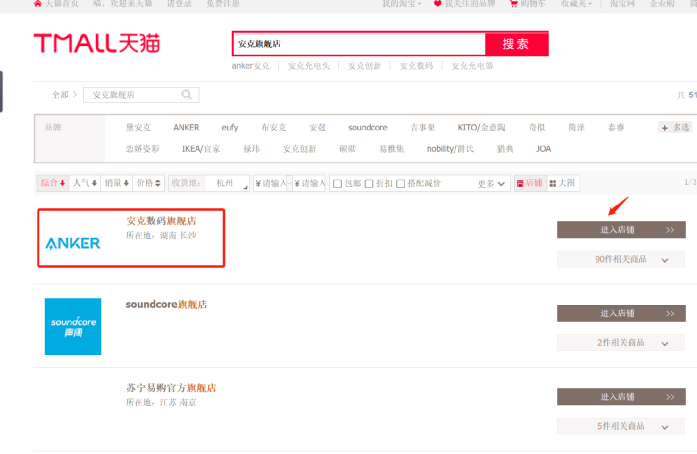Click the maximum price input field
This screenshot has height=454, width=697.
click(x=309, y=183)
